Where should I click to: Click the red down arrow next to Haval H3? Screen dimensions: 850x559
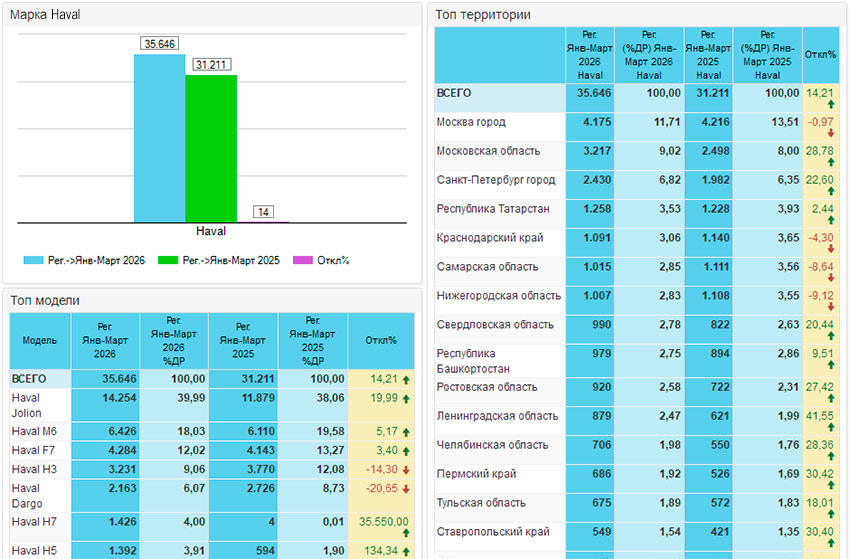coord(405,469)
